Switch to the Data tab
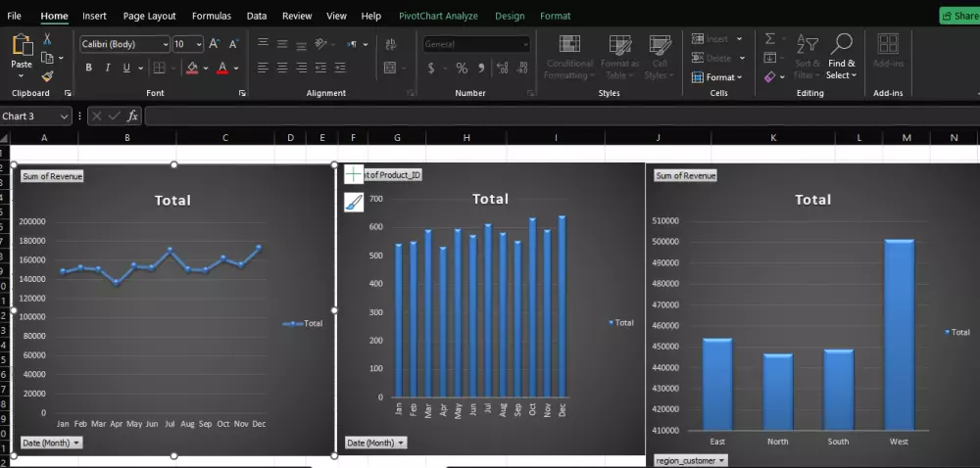 [256, 17]
